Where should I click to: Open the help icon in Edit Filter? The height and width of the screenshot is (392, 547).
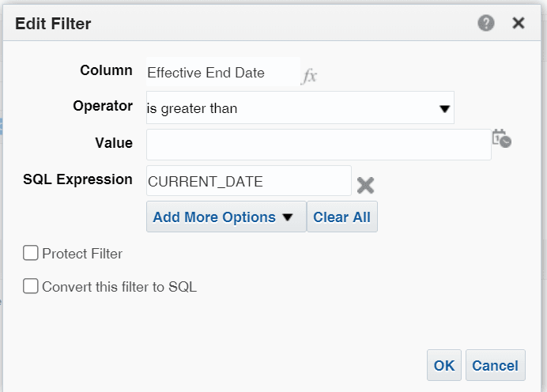point(486,23)
